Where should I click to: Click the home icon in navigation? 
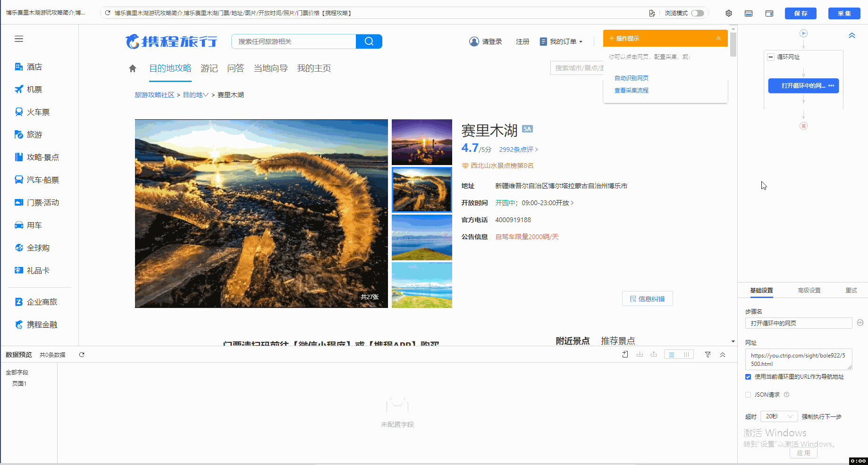click(133, 68)
